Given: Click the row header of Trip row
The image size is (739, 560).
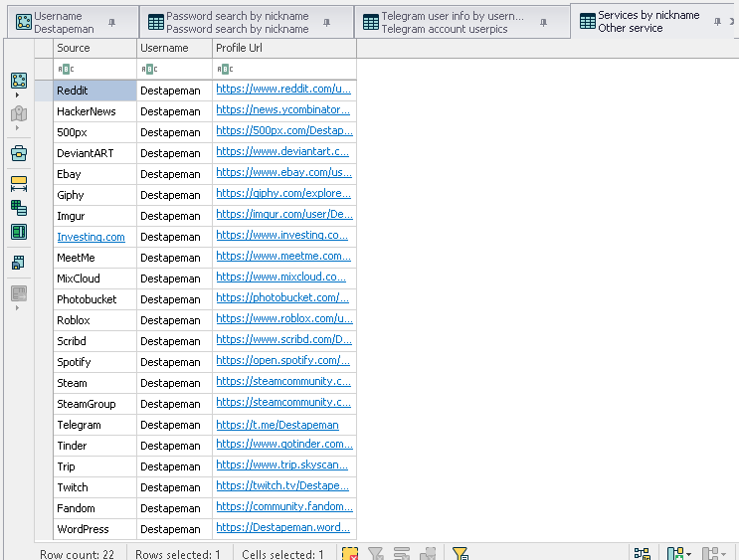Looking at the screenshot, I should [x=44, y=467].
